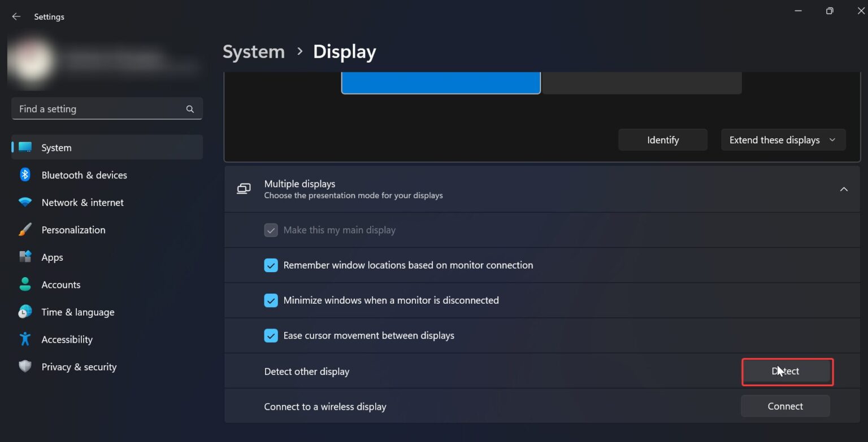
Task: Open the Extend these displays dropdown
Action: [783, 139]
